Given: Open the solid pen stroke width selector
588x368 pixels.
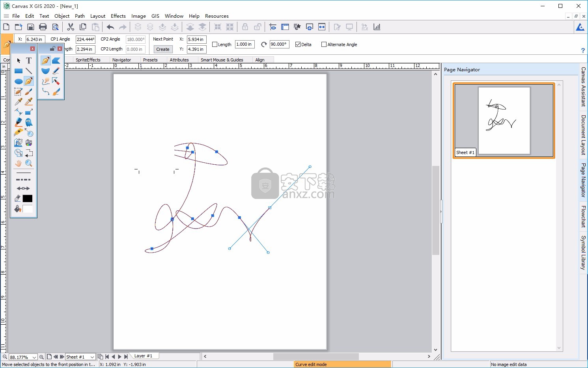Looking at the screenshot, I should 24,173.
